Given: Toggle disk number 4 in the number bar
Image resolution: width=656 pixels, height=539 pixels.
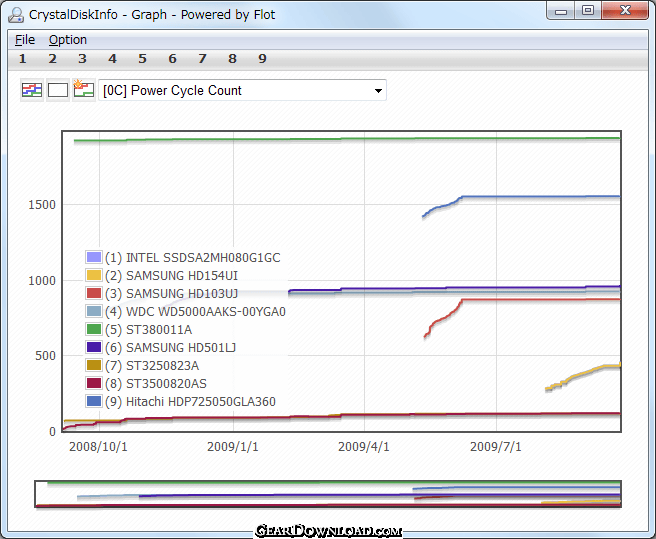Looking at the screenshot, I should tap(112, 59).
